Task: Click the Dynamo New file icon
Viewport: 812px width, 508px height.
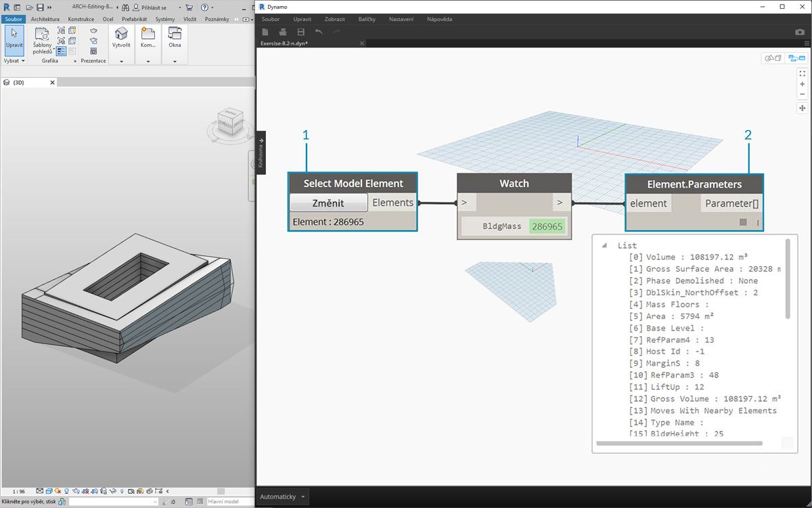Action: (x=265, y=32)
